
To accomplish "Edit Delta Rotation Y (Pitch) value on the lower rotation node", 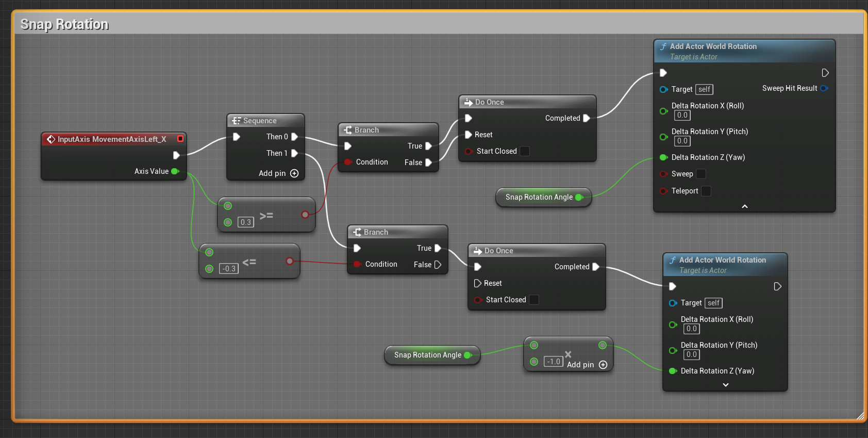I will 692,354.
